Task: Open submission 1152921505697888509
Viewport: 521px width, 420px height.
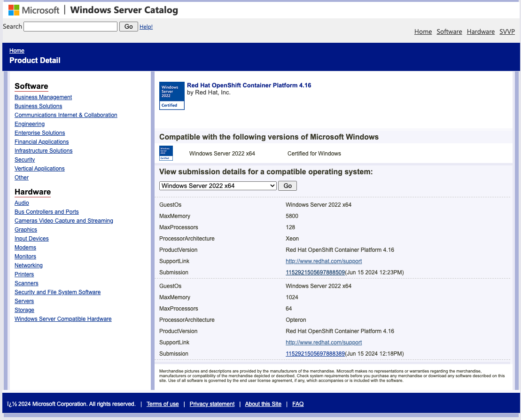Action: [315, 272]
